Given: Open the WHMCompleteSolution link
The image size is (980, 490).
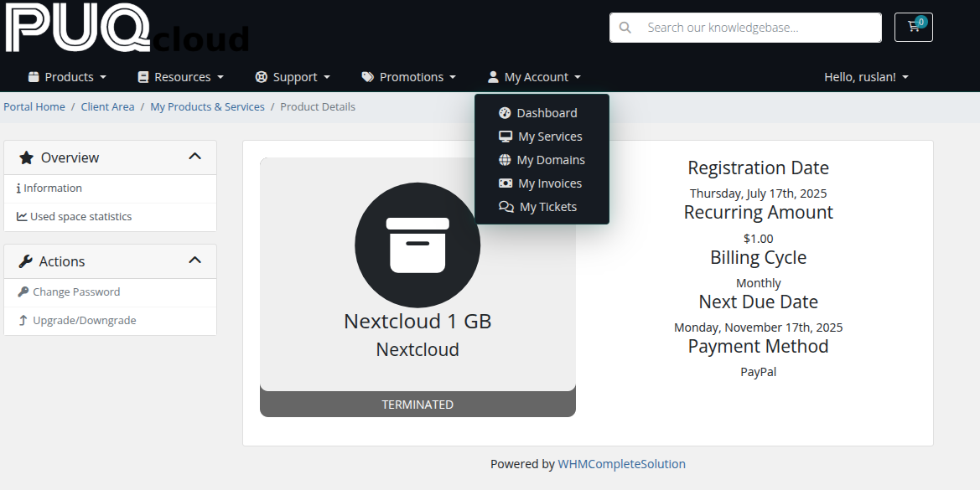Looking at the screenshot, I should [621, 463].
